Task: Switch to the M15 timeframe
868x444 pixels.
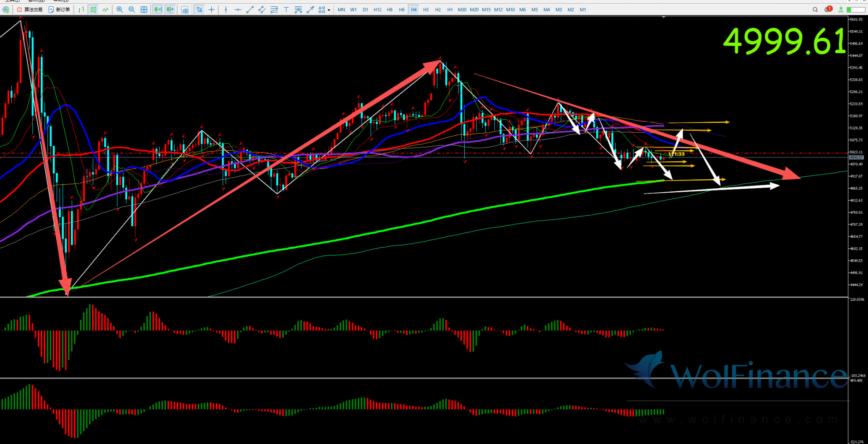Action: pos(486,10)
